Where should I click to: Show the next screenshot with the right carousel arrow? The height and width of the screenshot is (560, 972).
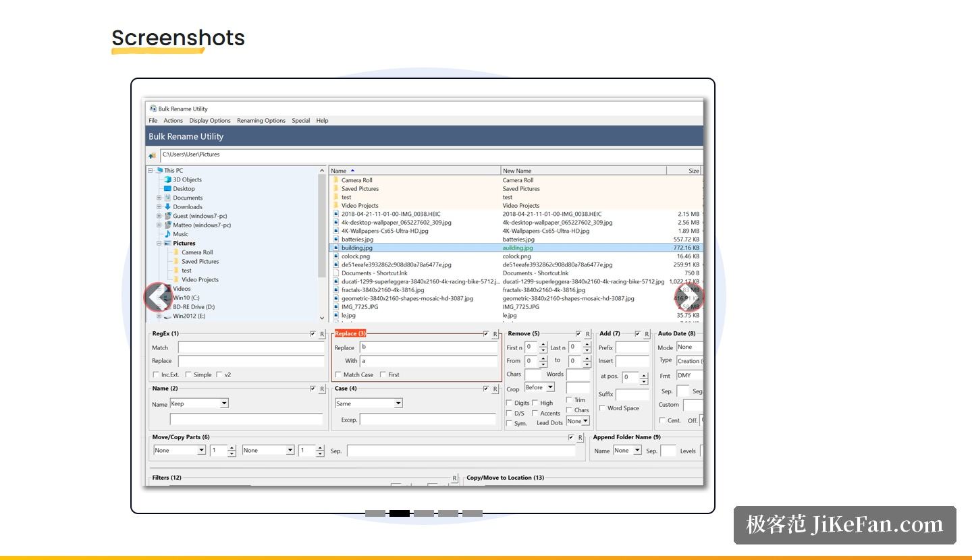point(689,297)
